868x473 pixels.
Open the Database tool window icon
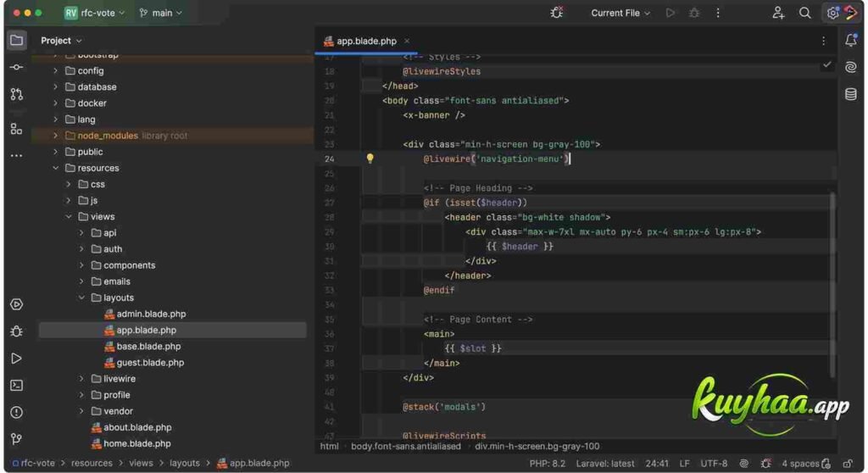(851, 93)
